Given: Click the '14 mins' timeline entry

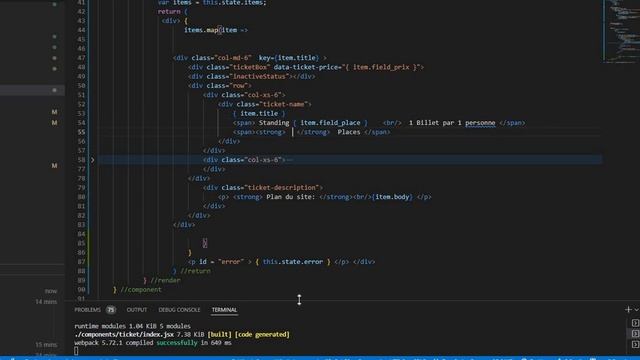Looking at the screenshot, I should 46,302.
